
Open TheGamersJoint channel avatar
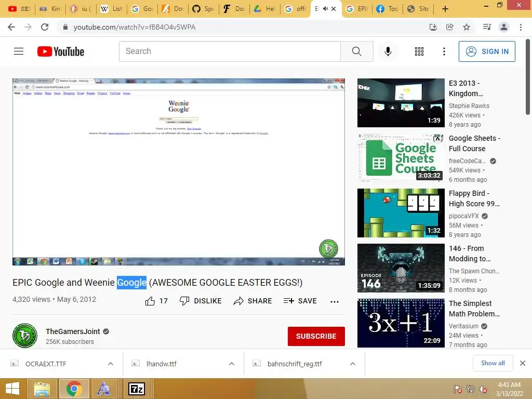pyautogui.click(x=25, y=336)
